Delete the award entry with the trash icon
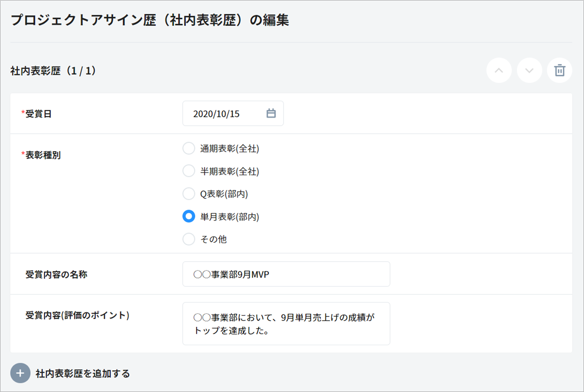 pyautogui.click(x=559, y=71)
